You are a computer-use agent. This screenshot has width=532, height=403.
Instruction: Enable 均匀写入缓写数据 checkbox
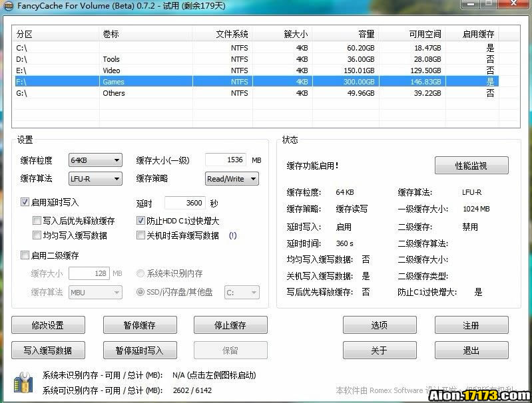[37, 235]
